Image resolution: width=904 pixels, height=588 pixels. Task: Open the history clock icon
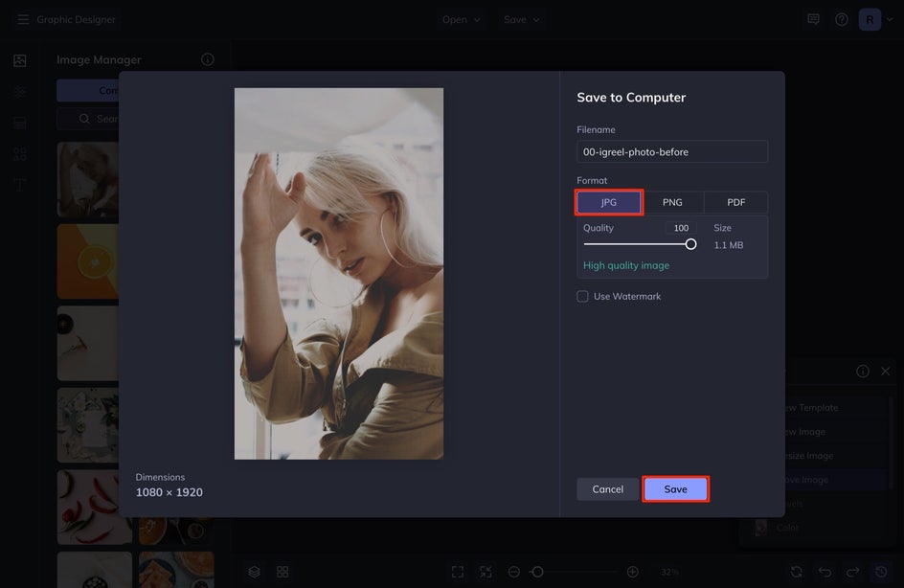pyautogui.click(x=881, y=572)
